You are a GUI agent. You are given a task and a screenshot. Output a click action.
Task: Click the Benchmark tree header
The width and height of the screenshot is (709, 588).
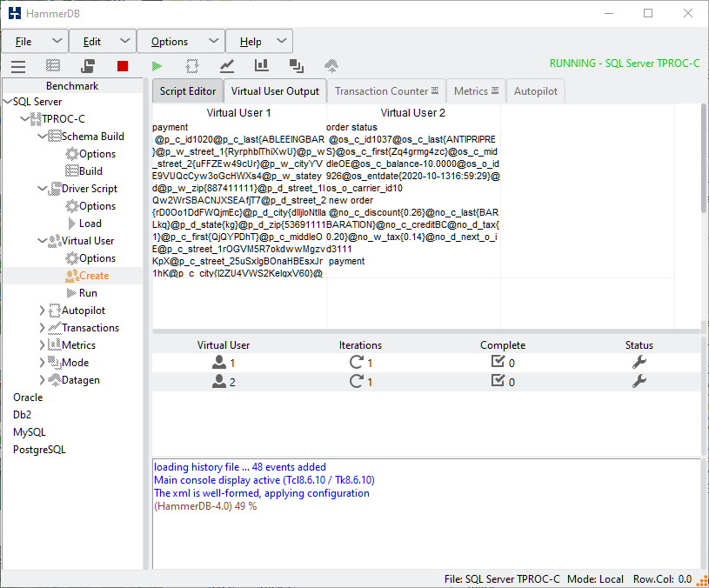click(x=72, y=86)
